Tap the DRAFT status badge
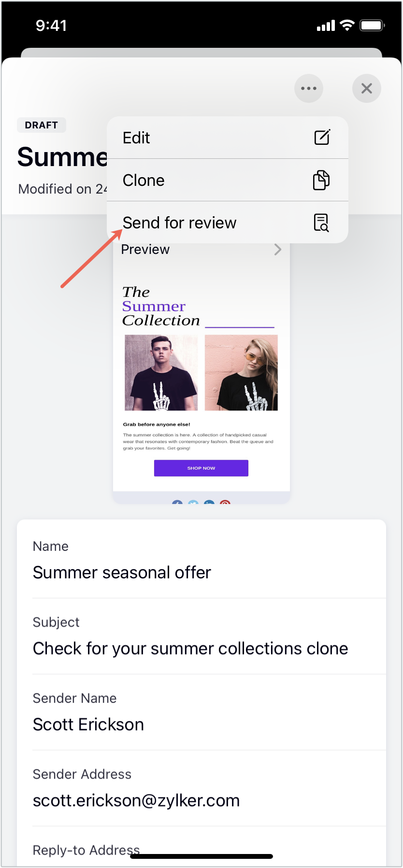 [x=42, y=125]
